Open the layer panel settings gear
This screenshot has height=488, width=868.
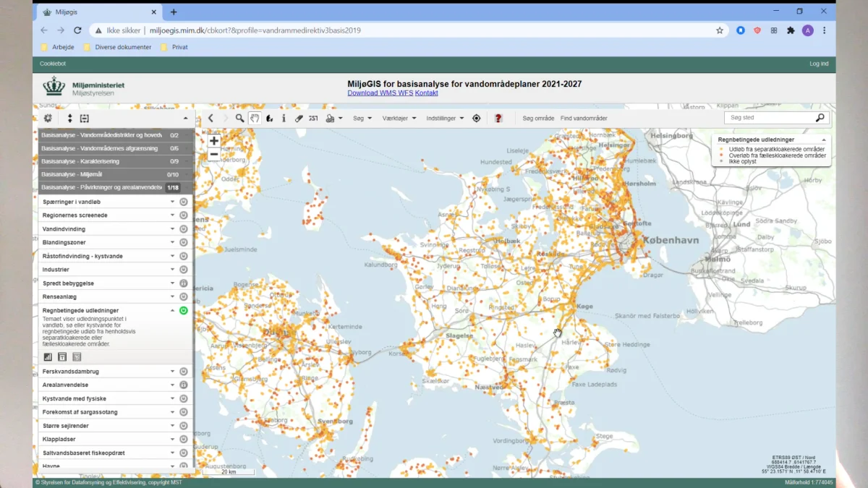pos(48,119)
